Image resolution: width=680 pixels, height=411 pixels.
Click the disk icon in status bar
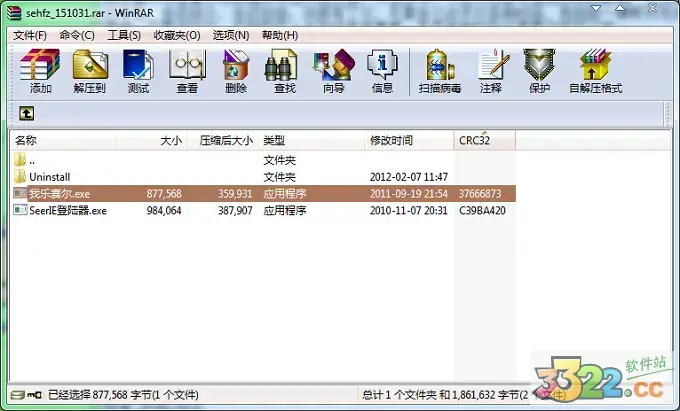pyautogui.click(x=17, y=395)
